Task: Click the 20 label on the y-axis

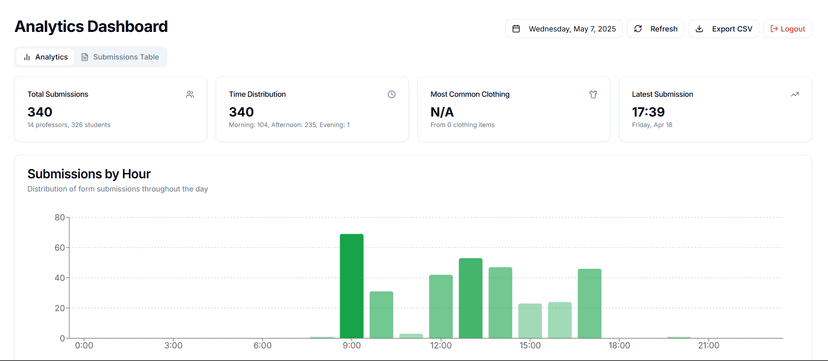Action: coord(60,308)
